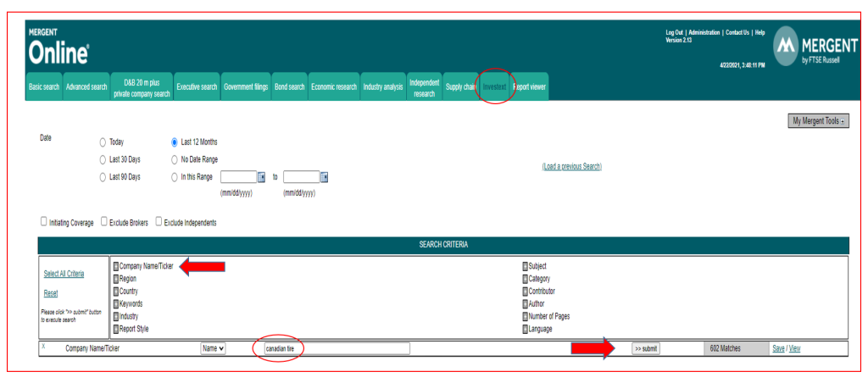Click the Select All Criteria link
This screenshot has width=868, height=383.
(64, 274)
